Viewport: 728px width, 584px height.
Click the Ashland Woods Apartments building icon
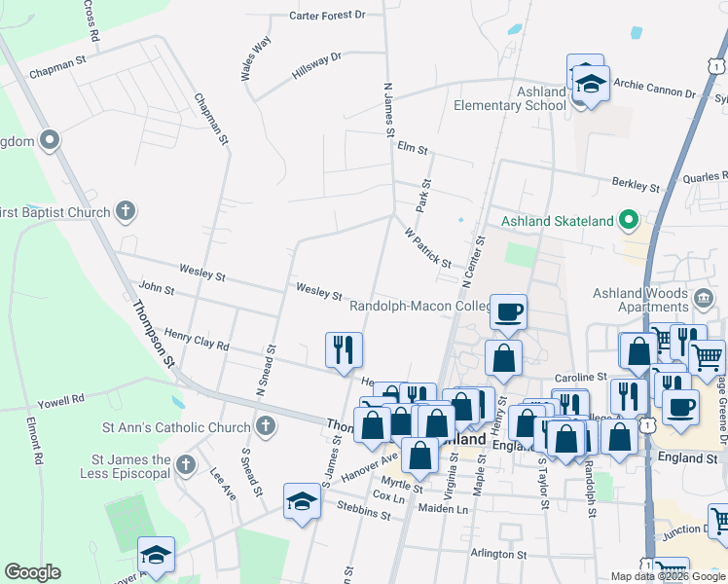coord(704,299)
